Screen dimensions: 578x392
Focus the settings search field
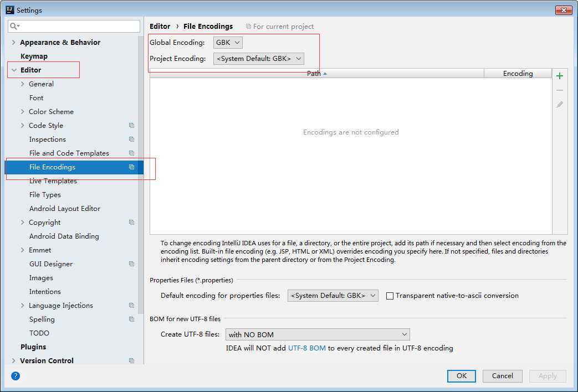[74, 26]
